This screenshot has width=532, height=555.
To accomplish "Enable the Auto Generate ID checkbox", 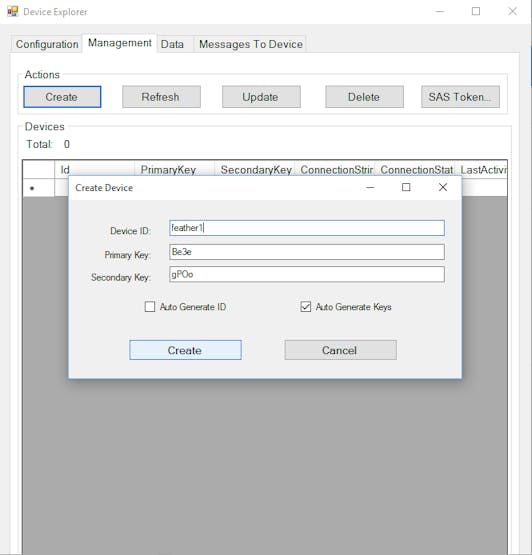I will coord(150,307).
